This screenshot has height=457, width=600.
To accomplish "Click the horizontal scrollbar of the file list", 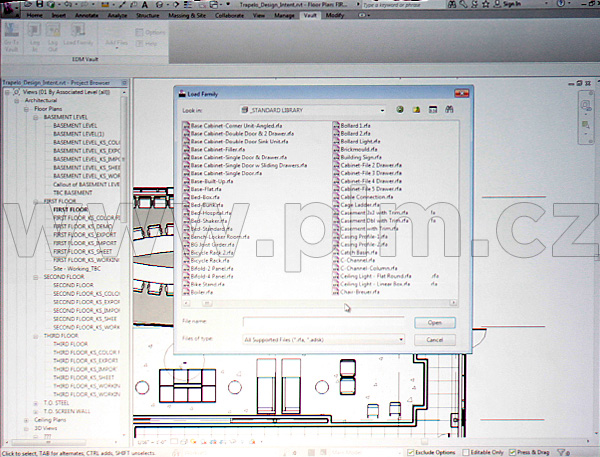I will point(300,303).
